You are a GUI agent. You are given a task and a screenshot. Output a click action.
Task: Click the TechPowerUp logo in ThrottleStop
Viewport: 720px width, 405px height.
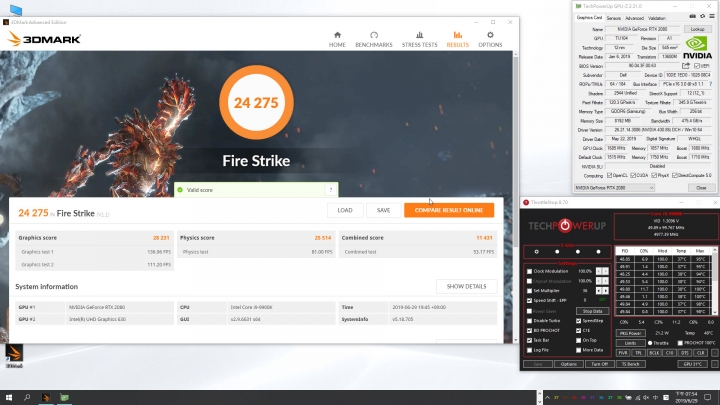pos(567,225)
